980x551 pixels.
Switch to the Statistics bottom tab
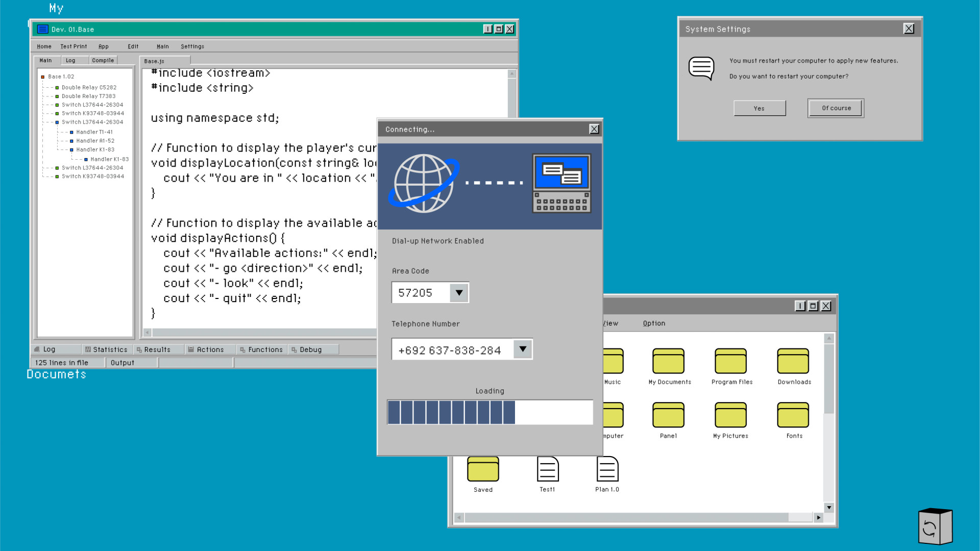107,349
